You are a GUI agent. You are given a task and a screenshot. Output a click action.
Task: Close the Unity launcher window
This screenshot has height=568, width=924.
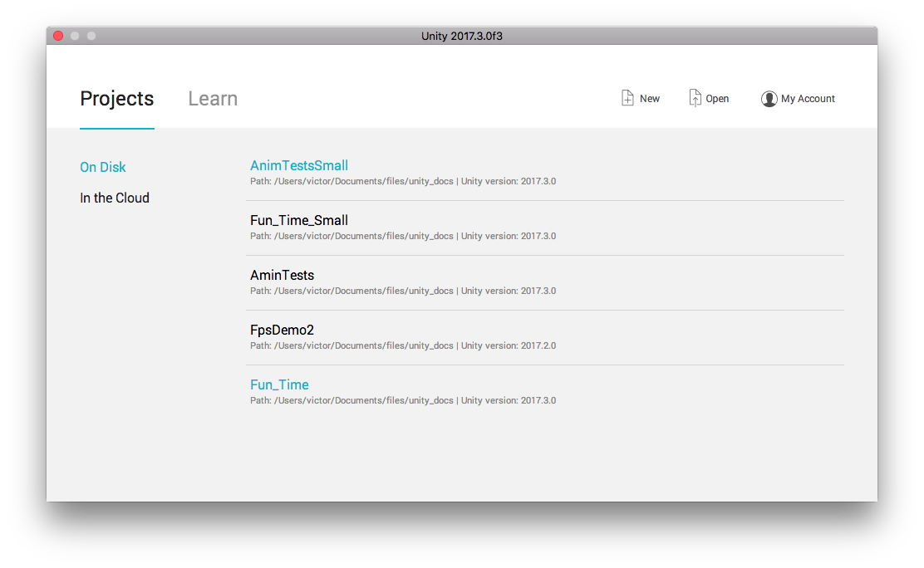57,36
